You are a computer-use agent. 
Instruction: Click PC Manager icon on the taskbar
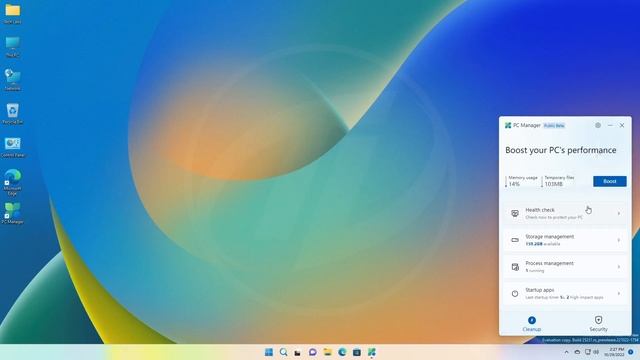point(371,352)
